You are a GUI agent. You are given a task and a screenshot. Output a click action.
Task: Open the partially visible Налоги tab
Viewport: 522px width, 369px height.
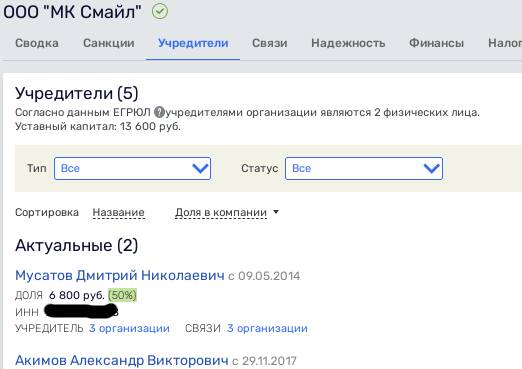tap(505, 43)
